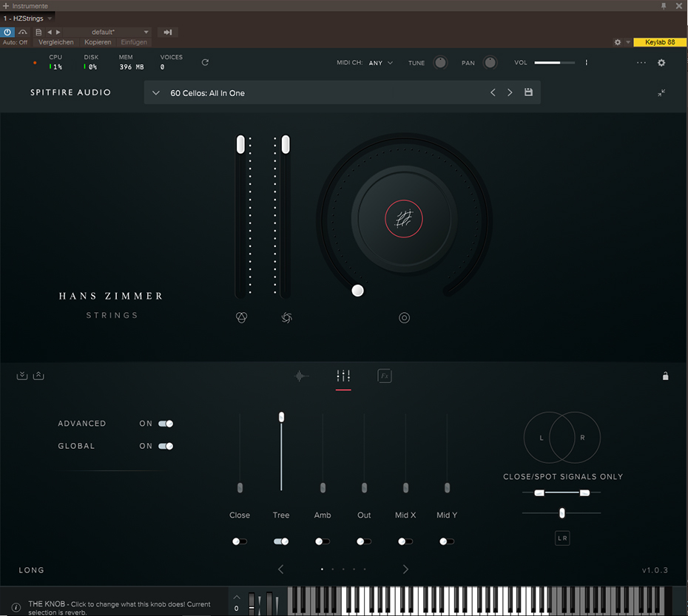The height and width of the screenshot is (616, 688).
Task: Open the default preset dropdown
Action: [108, 32]
